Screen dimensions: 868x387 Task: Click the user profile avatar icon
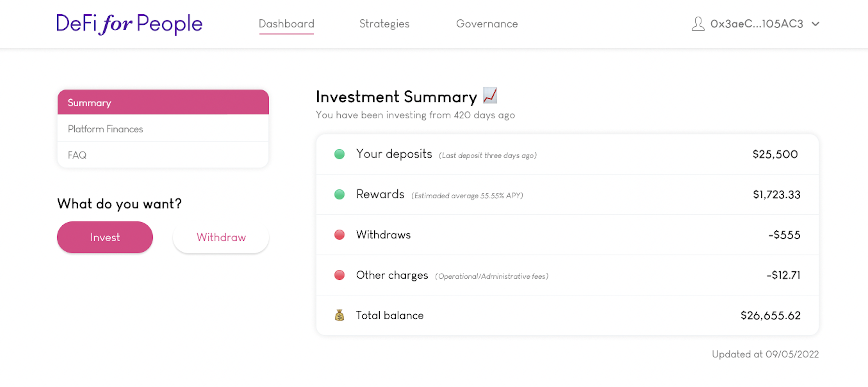pyautogui.click(x=698, y=24)
